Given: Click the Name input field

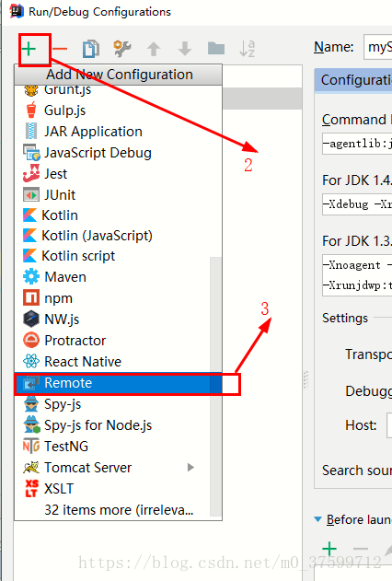Looking at the screenshot, I should point(377,47).
